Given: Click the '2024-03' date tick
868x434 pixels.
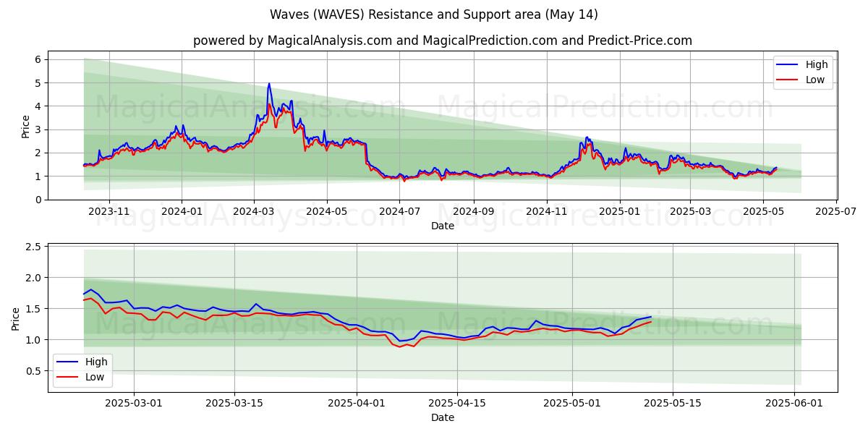Looking at the screenshot, I should pos(253,211).
